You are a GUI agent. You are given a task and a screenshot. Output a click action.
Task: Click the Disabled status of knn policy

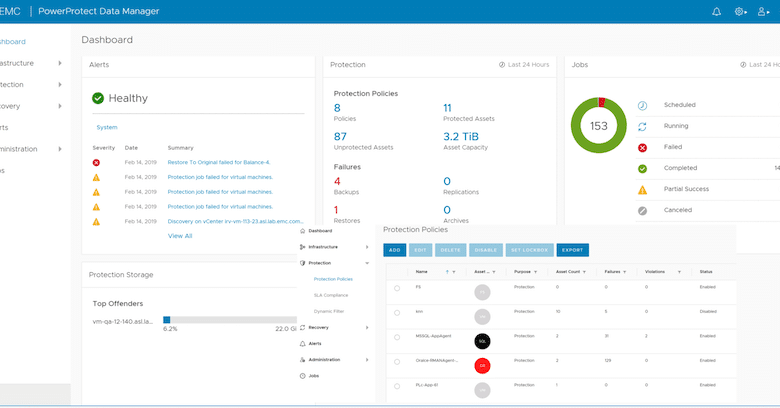point(708,311)
